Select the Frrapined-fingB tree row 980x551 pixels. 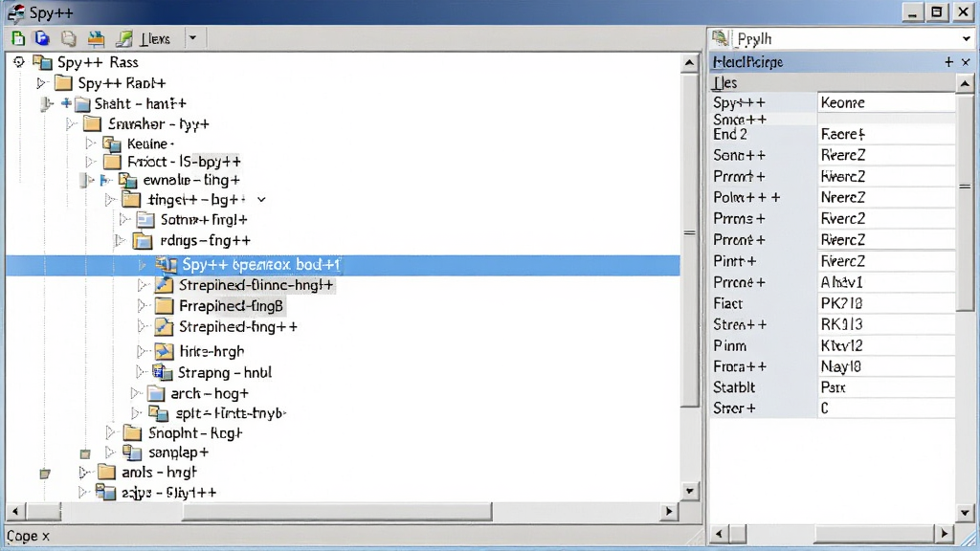232,306
